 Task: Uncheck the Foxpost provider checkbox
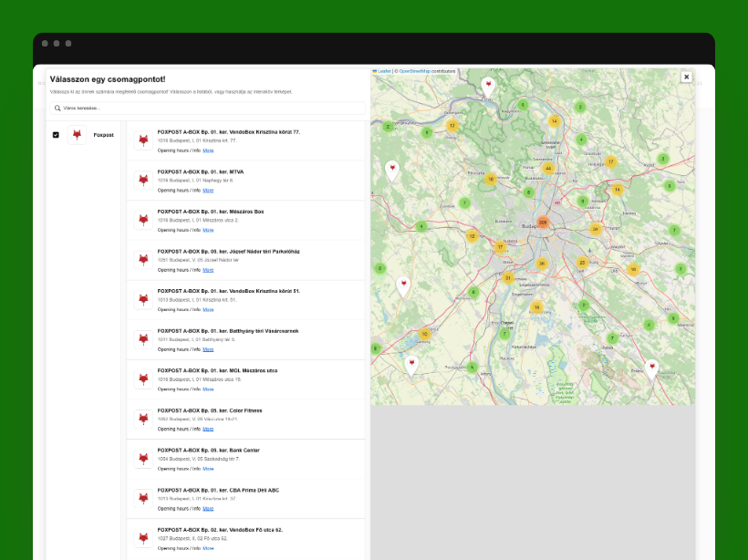coord(56,135)
